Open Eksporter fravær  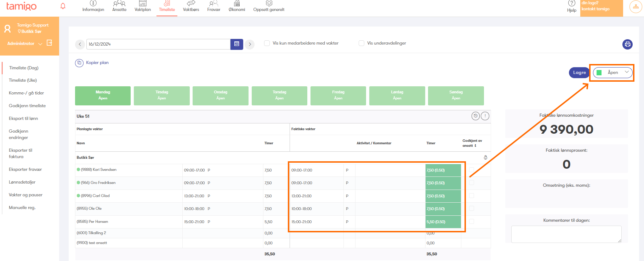pos(25,169)
